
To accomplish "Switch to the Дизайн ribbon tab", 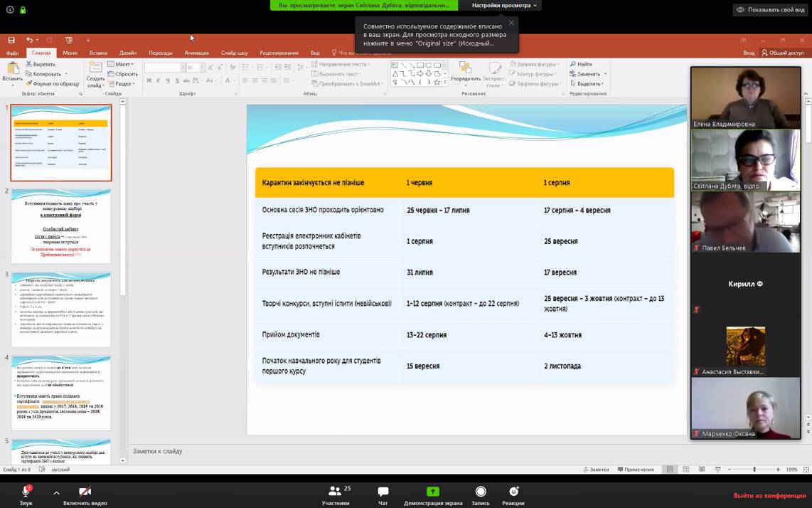I will tap(128, 53).
